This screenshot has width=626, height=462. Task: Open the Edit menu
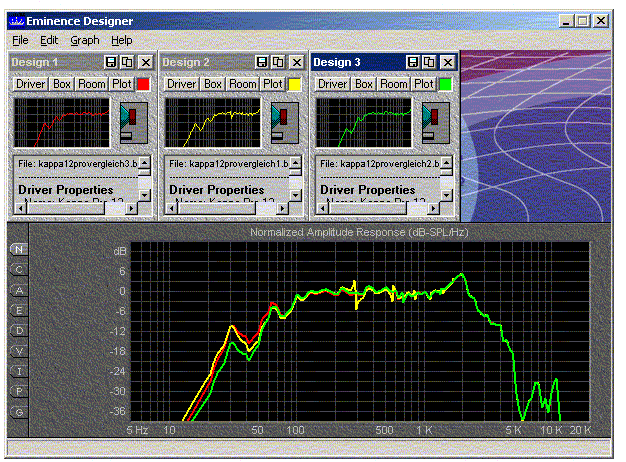click(50, 40)
